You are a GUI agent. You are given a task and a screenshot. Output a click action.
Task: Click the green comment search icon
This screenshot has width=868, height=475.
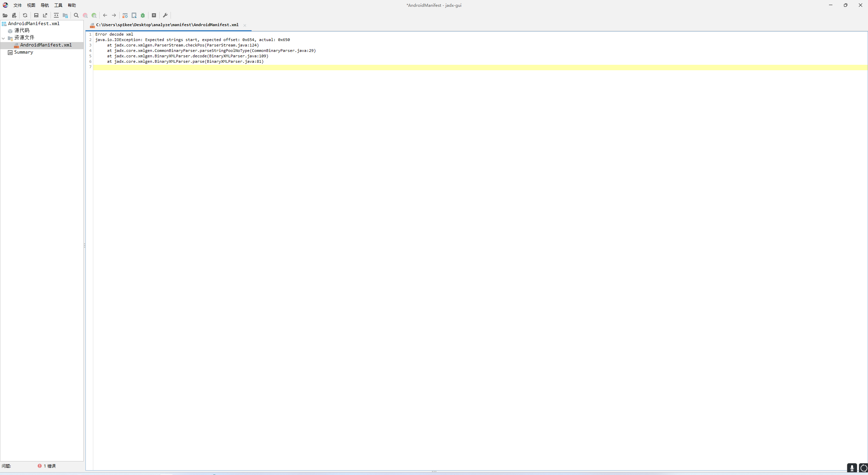point(94,15)
